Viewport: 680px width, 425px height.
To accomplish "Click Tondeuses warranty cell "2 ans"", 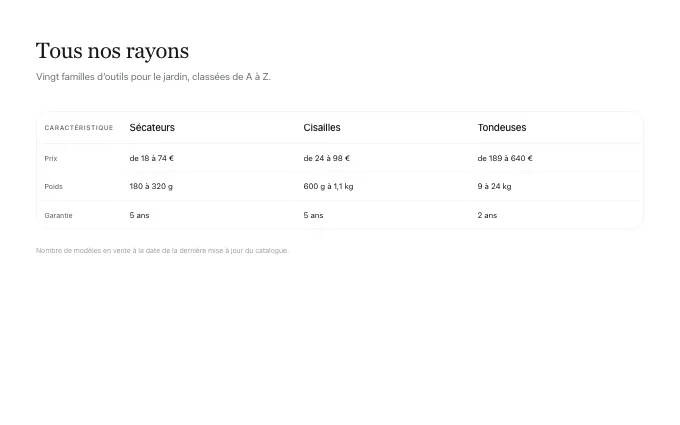I will 487,216.
